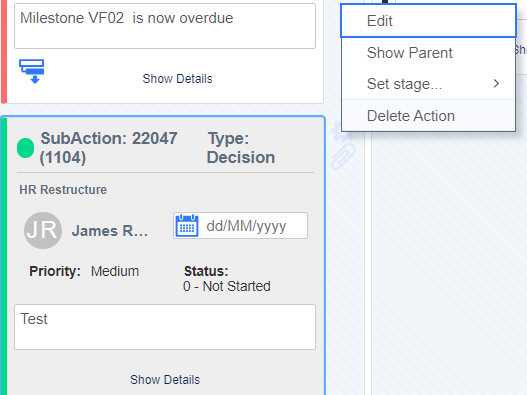Expand the Set stage submenu arrow

496,83
